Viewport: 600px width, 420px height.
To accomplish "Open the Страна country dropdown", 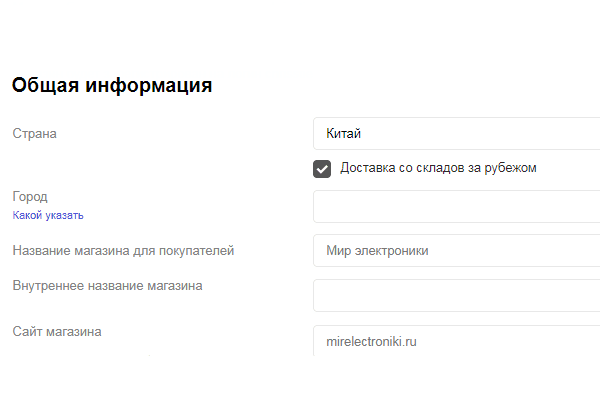I will (x=456, y=133).
